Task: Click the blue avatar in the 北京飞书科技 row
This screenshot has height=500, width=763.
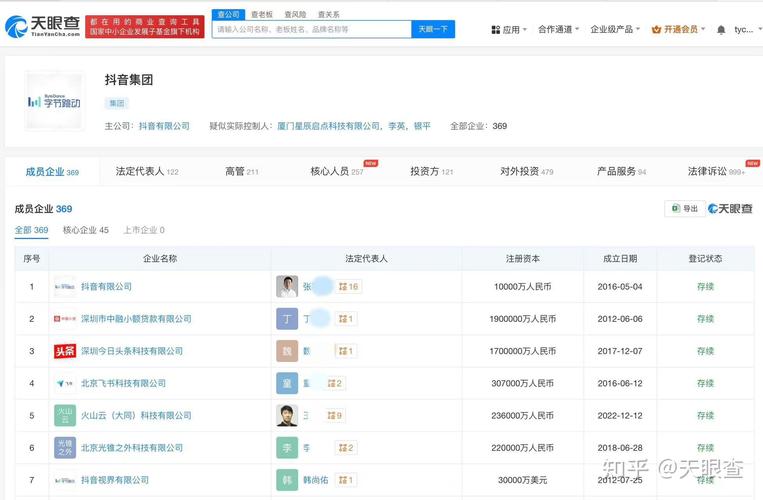Action: (x=287, y=383)
